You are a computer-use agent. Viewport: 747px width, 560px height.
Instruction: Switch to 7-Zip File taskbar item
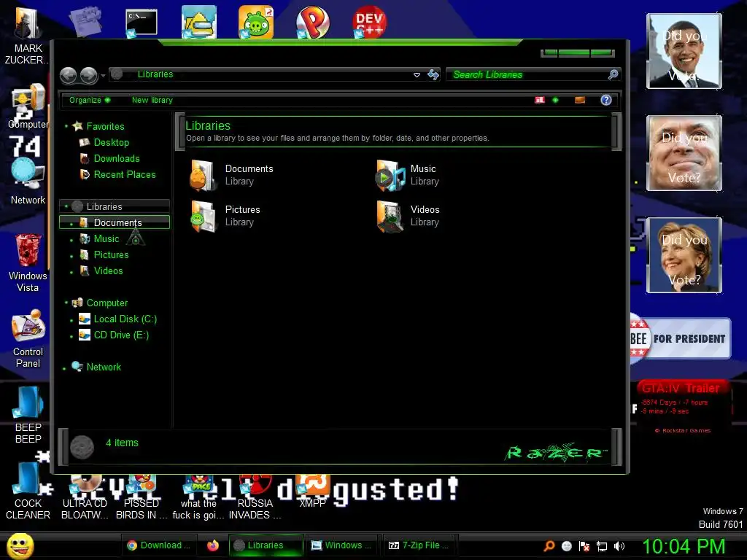tap(419, 545)
